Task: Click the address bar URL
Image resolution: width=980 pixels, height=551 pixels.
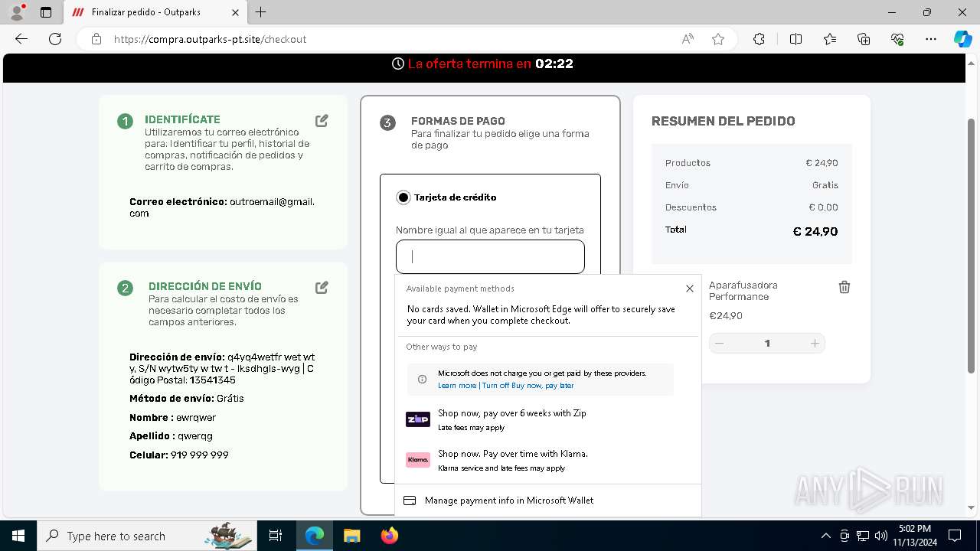Action: pos(211,39)
